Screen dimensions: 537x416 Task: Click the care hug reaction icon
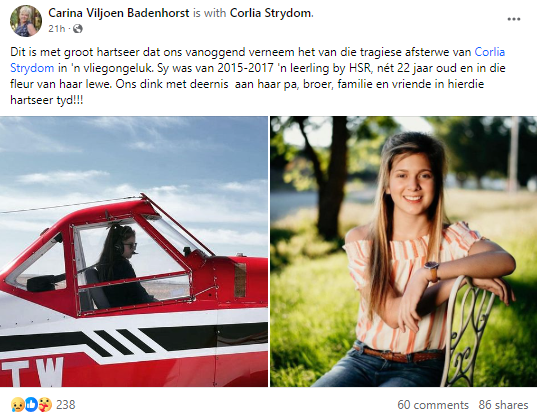click(45, 405)
